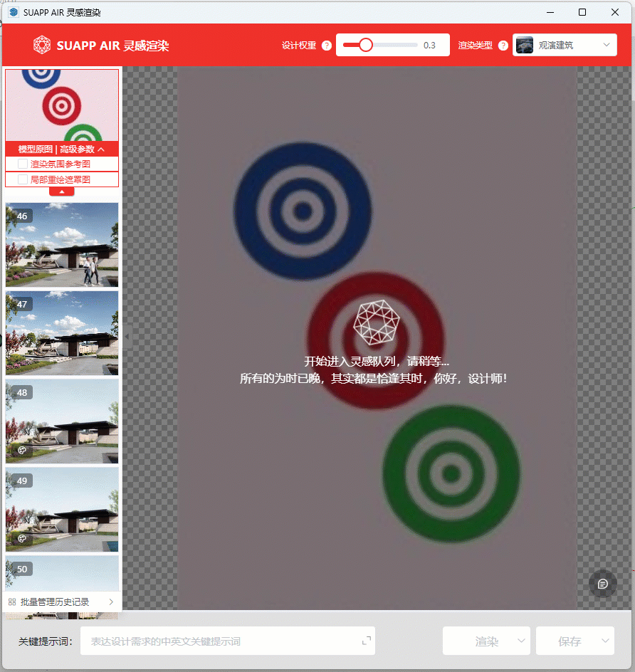The width and height of the screenshot is (635, 672).
Task: Click the feedback chat bubble icon
Action: pyautogui.click(x=602, y=584)
